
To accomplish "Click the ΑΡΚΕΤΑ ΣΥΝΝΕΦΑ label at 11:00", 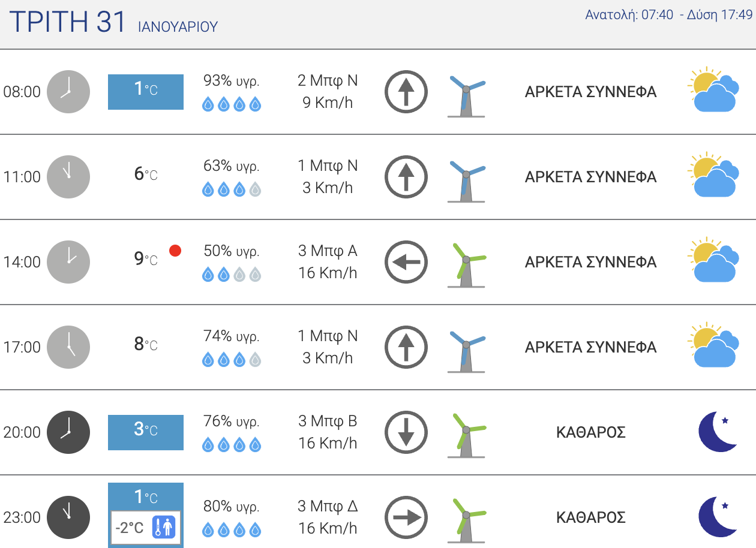I will (591, 177).
